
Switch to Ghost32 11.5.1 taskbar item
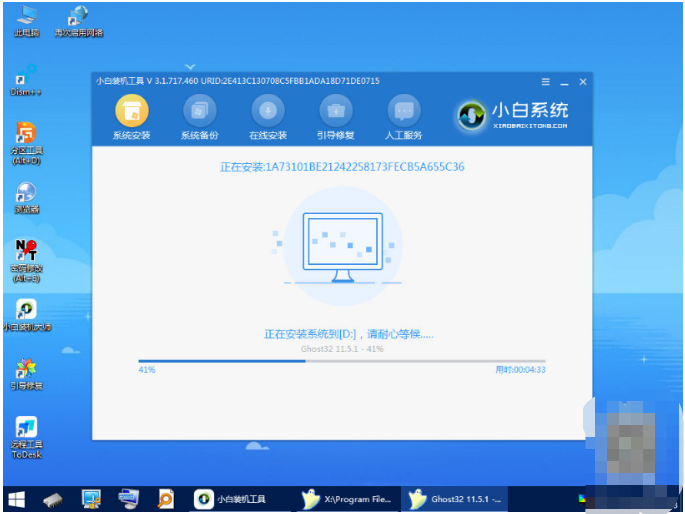click(455, 499)
